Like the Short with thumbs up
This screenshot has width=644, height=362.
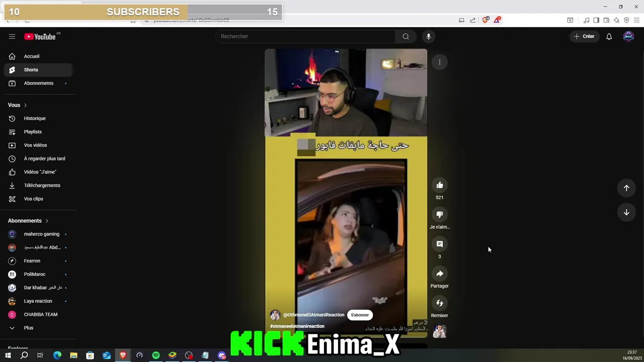click(x=440, y=185)
